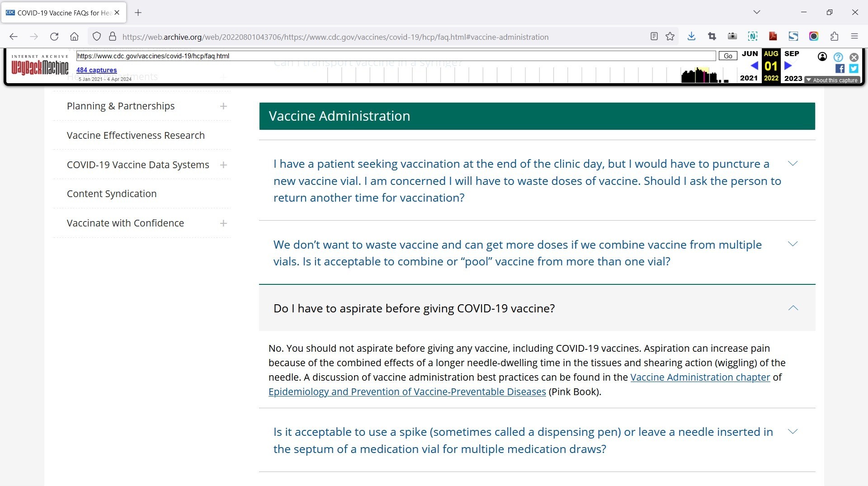This screenshot has height=486, width=868.
Task: Open the extensions puzzle-piece icon
Action: pos(834,37)
